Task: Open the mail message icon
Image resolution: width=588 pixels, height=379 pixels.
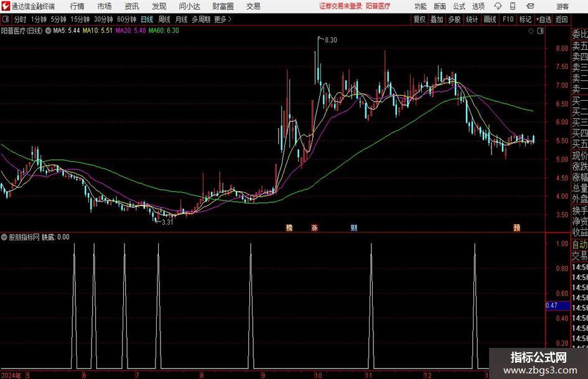Action: tap(530, 6)
